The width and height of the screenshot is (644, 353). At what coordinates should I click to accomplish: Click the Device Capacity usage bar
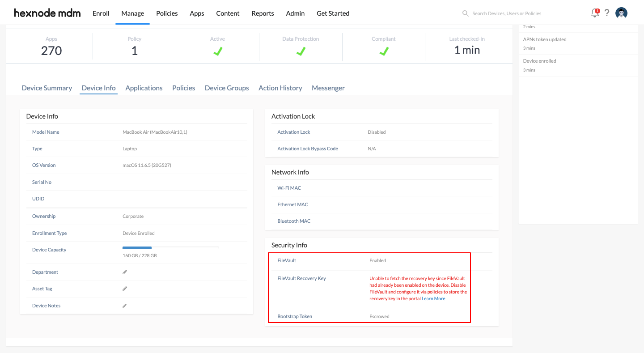171,247
